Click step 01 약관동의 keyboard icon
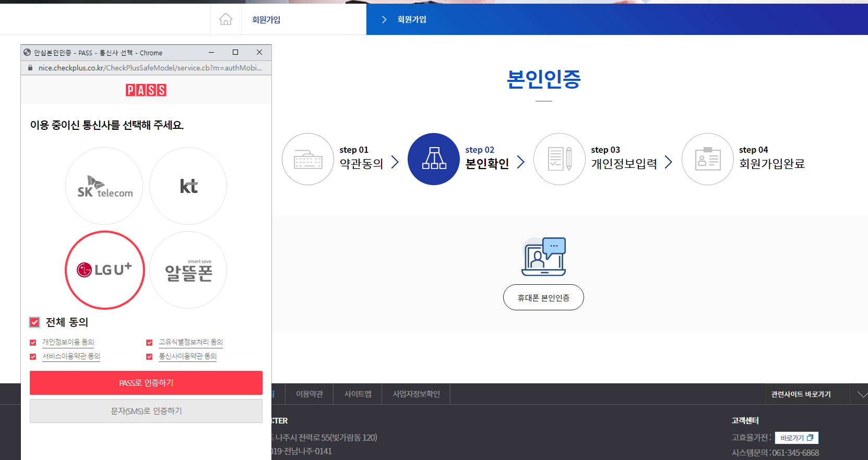The image size is (868, 460). 308,159
